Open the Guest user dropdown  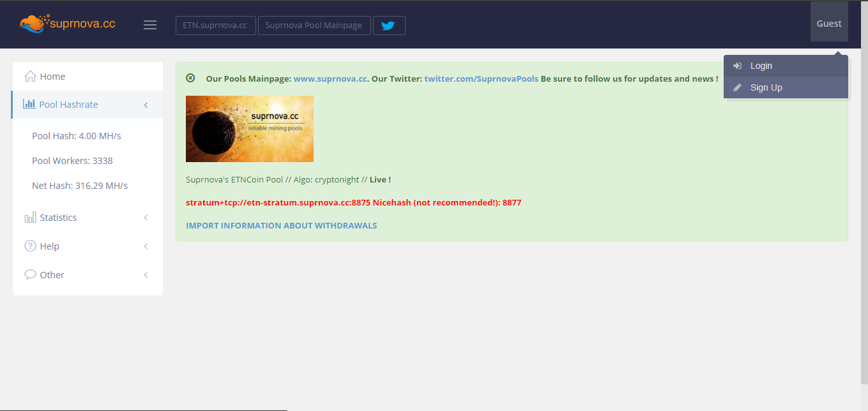(x=829, y=22)
